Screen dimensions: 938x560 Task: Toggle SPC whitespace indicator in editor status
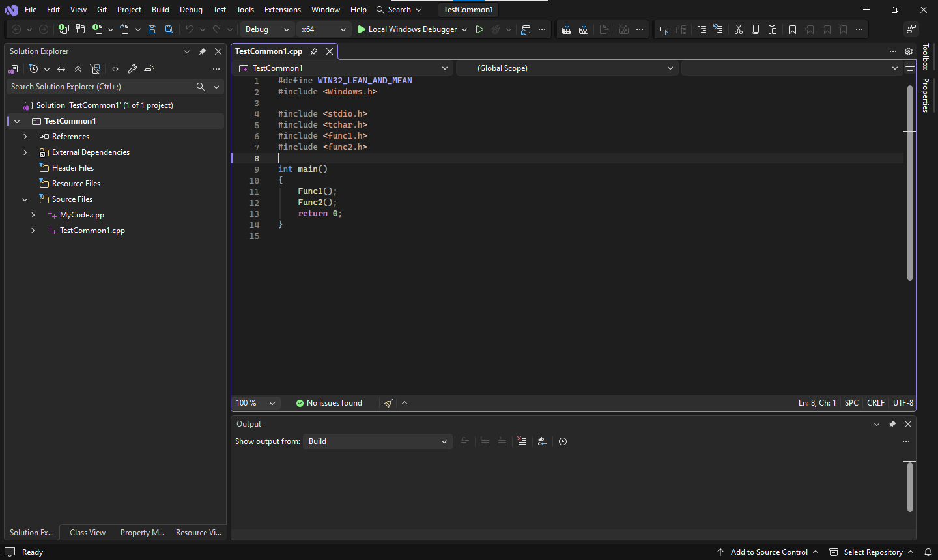(851, 403)
